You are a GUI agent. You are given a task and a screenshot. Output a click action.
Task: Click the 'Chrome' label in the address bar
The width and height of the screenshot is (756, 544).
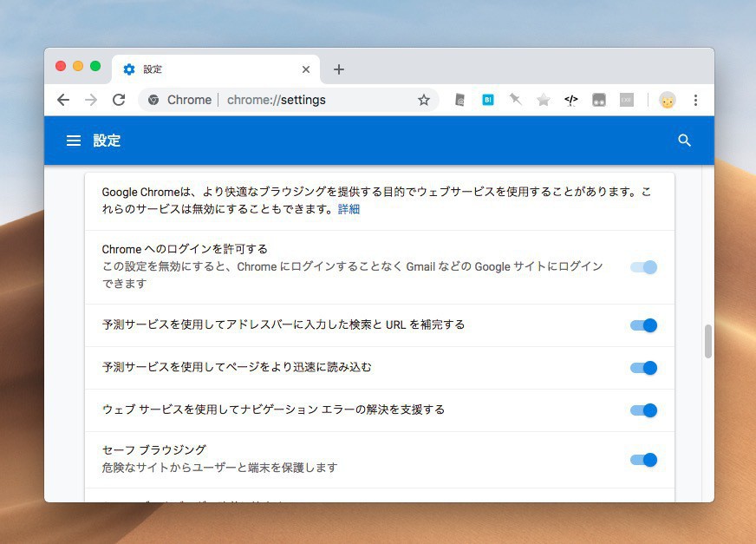190,100
